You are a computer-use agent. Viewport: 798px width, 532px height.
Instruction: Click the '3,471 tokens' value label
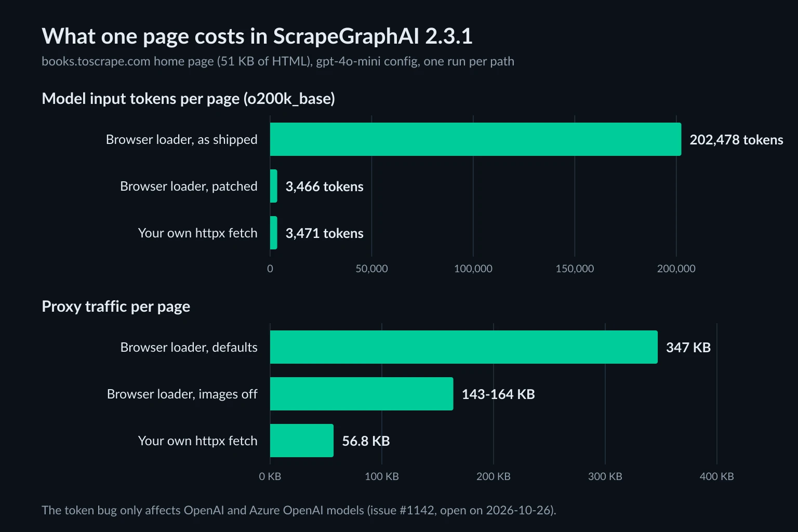tap(324, 233)
